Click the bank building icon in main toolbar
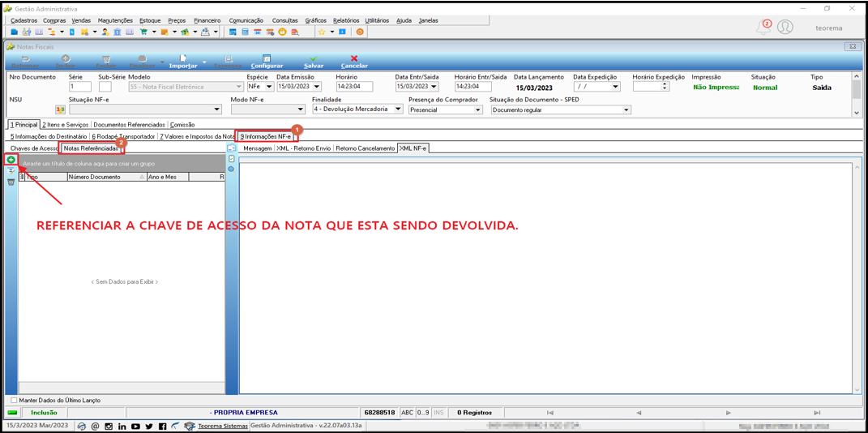The width and height of the screenshot is (868, 433). [x=117, y=32]
